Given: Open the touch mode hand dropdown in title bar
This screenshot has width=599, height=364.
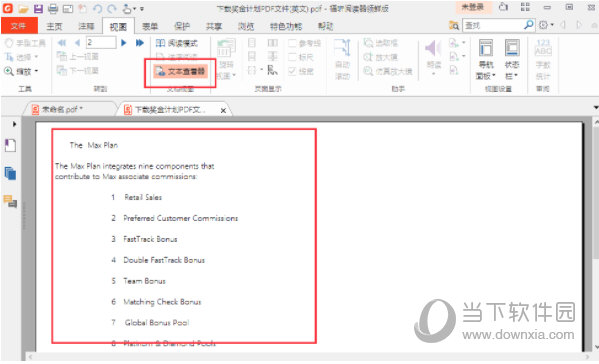Looking at the screenshot, I should [129, 8].
